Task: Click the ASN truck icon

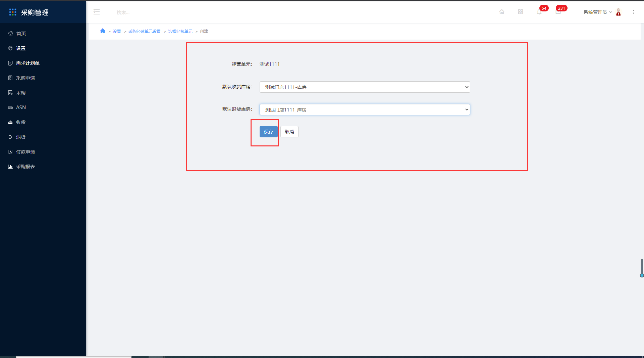Action: pyautogui.click(x=10, y=107)
